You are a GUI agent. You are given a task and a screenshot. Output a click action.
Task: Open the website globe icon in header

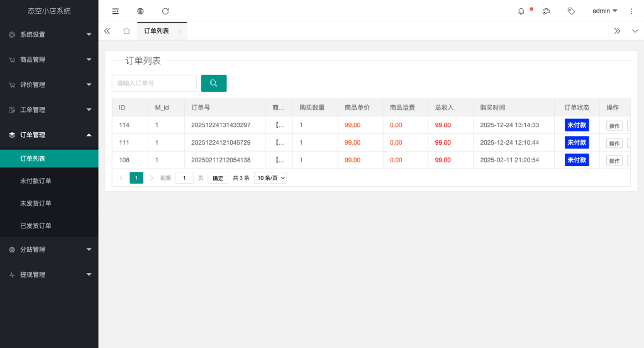pos(140,11)
